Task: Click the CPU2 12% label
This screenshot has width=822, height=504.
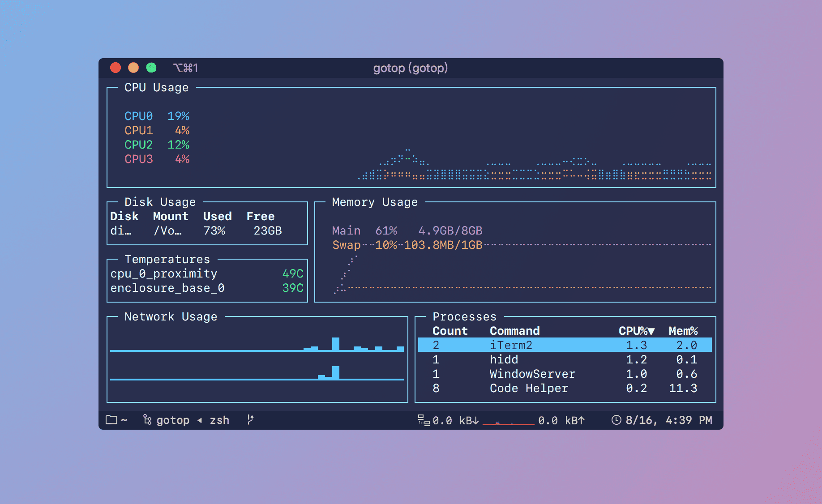Action: (x=157, y=145)
